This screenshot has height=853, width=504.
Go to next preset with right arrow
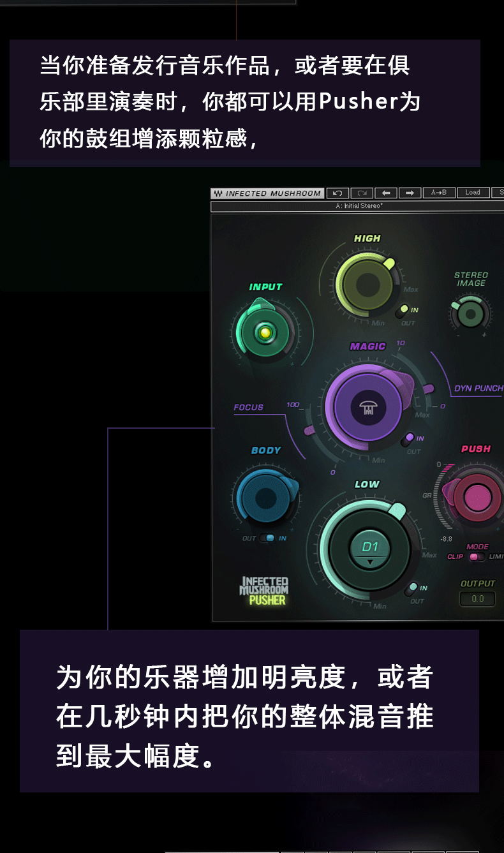coord(410,193)
